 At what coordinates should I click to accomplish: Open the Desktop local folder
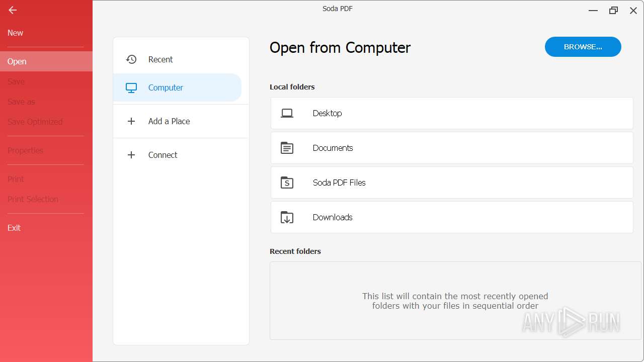(x=452, y=113)
